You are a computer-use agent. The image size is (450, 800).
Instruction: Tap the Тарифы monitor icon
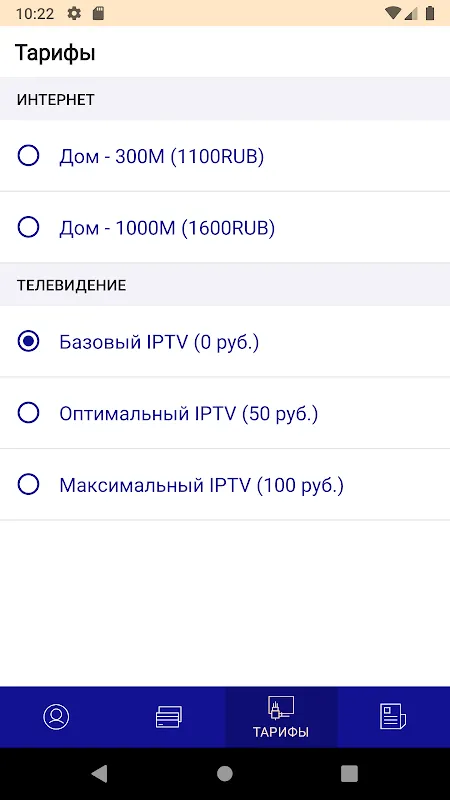click(x=281, y=708)
